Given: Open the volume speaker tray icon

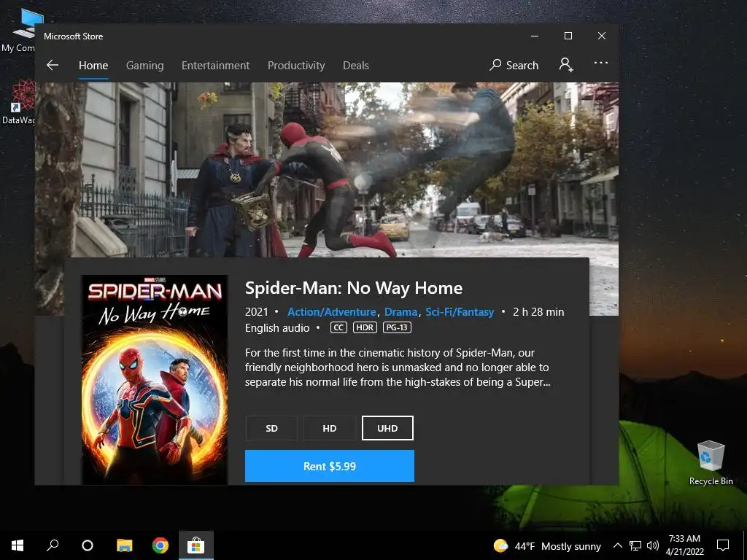Looking at the screenshot, I should (x=653, y=545).
